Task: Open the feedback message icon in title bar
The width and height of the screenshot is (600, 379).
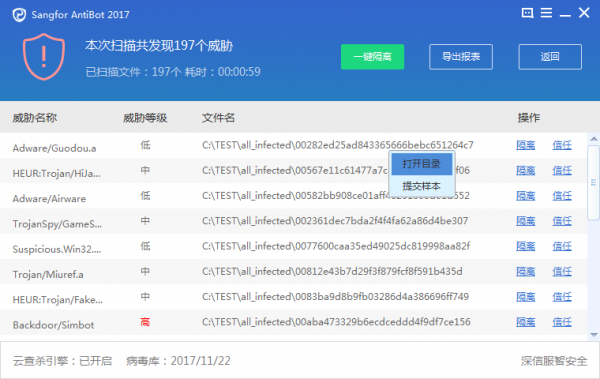Action: (527, 13)
